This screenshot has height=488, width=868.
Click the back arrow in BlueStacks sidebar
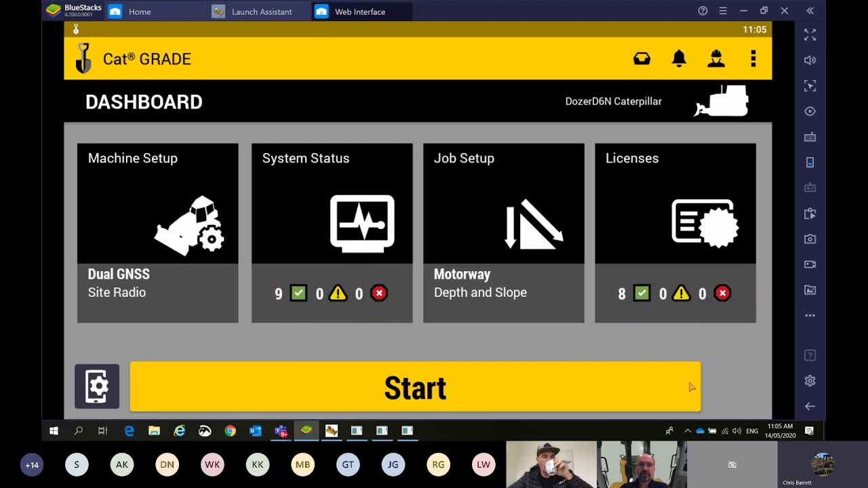point(810,407)
